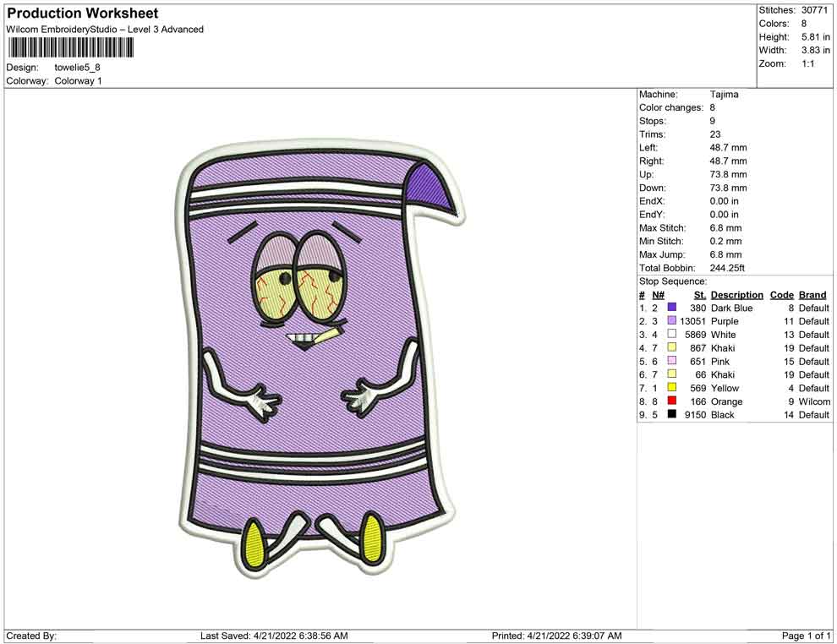Click the Max Stitch value '6.8 mm'
Image resolution: width=837 pixels, height=644 pixels.
726,228
